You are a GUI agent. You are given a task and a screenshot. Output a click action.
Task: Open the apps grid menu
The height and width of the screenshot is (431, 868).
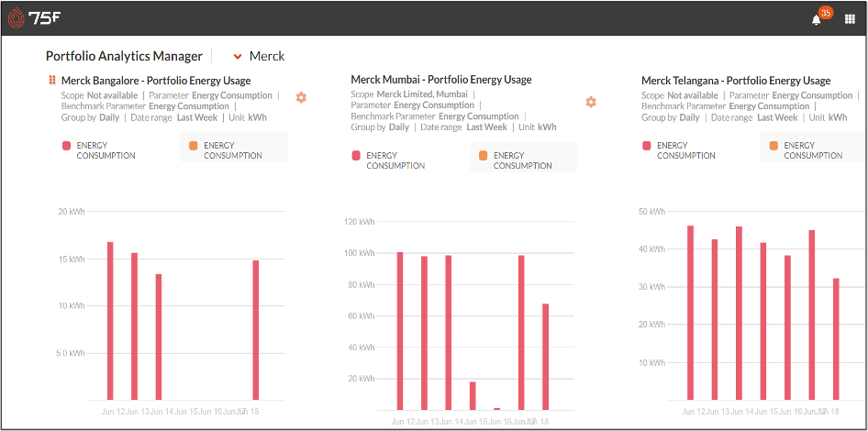pyautogui.click(x=850, y=19)
